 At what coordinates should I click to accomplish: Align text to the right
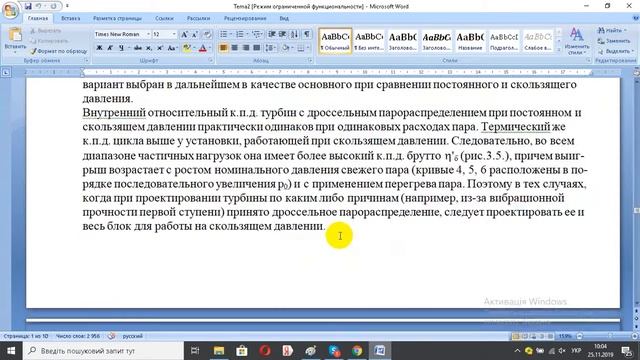coord(245,48)
